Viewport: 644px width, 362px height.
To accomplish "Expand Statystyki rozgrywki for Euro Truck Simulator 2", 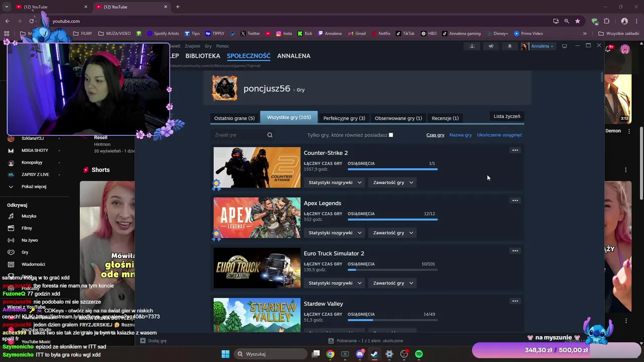I will click(x=335, y=283).
